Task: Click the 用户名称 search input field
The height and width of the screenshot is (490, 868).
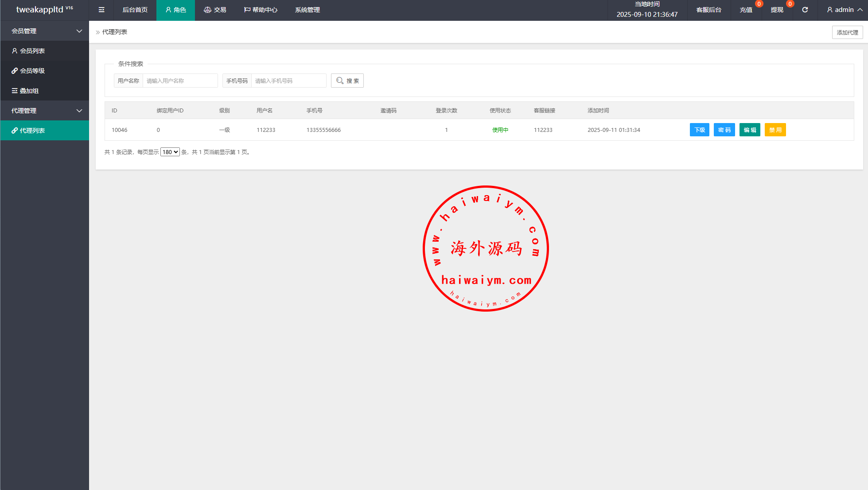Action: pyautogui.click(x=179, y=81)
